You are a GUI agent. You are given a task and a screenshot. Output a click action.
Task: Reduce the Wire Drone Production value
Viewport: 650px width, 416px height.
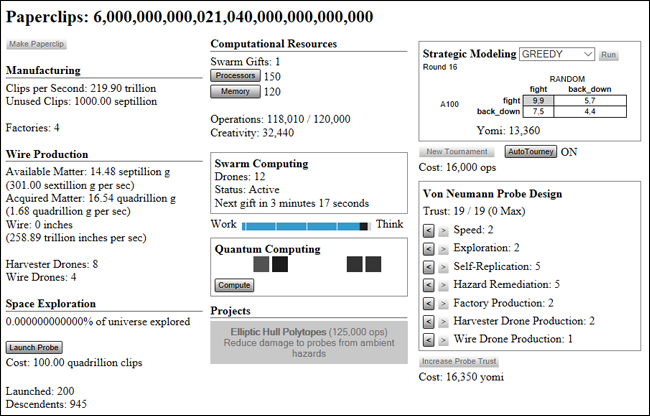pyautogui.click(x=429, y=340)
